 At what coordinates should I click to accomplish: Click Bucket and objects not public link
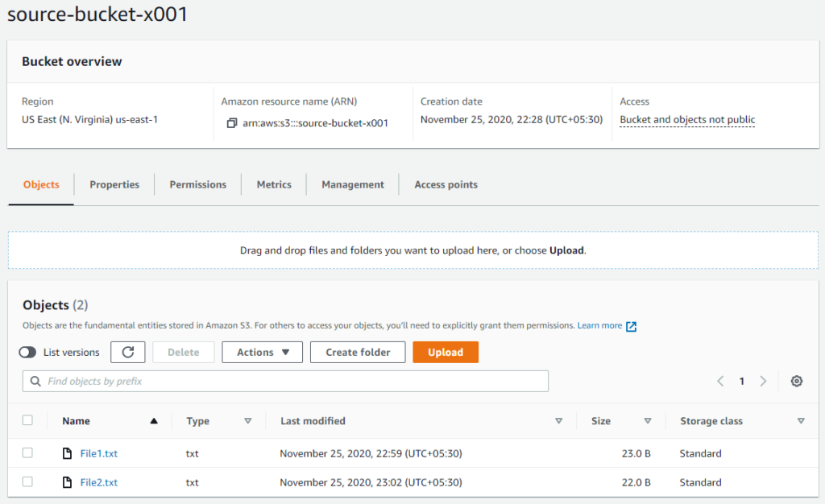(x=687, y=120)
